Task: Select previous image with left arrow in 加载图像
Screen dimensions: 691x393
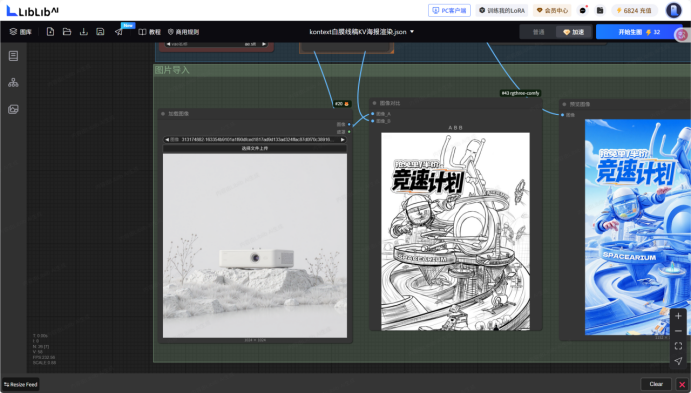Action: pyautogui.click(x=167, y=140)
